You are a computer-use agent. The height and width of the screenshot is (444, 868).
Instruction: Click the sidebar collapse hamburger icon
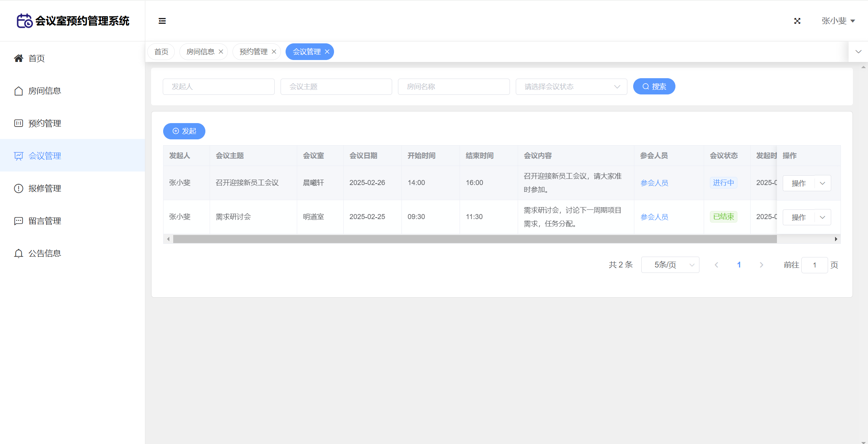[x=162, y=21]
